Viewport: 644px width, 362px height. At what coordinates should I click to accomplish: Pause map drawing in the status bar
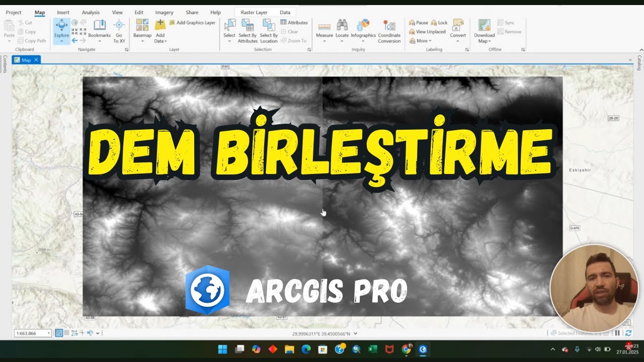coord(618,333)
